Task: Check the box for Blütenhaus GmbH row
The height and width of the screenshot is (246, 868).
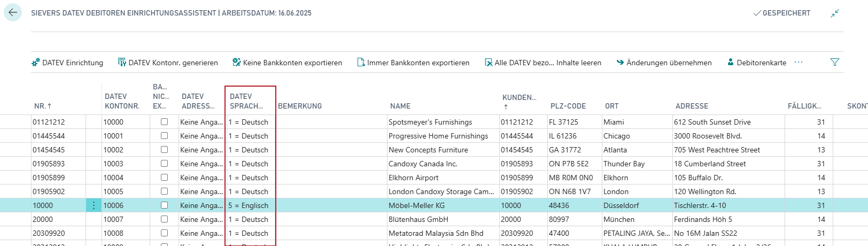Action: point(164,219)
